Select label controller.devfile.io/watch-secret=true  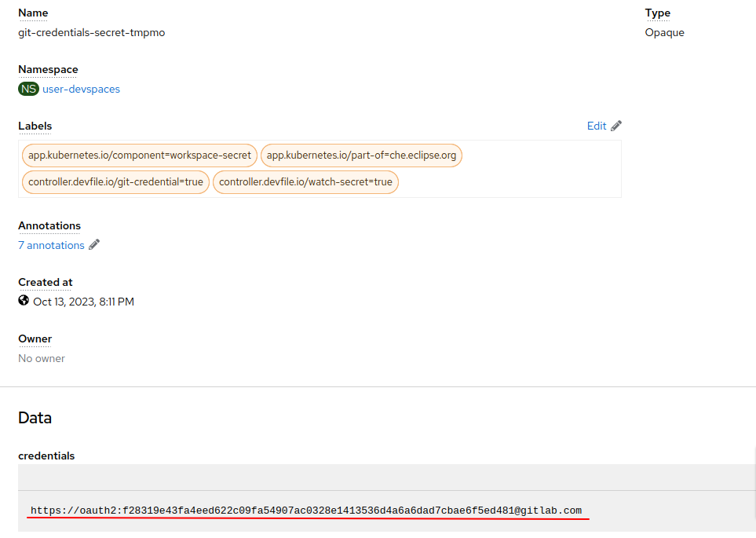click(305, 182)
